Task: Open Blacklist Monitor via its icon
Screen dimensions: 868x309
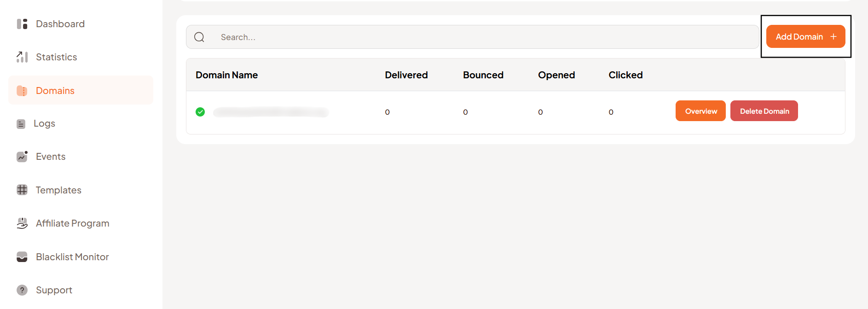Action: [x=22, y=257]
